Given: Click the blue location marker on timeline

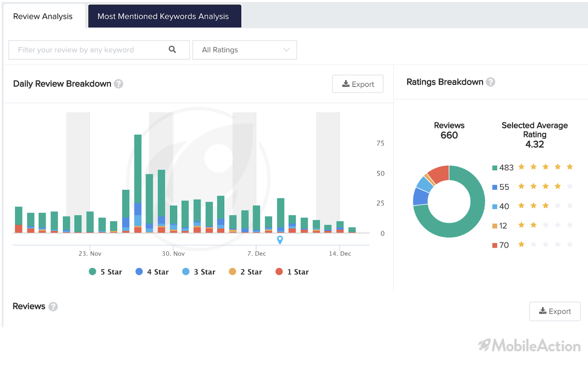Looking at the screenshot, I should point(280,239).
